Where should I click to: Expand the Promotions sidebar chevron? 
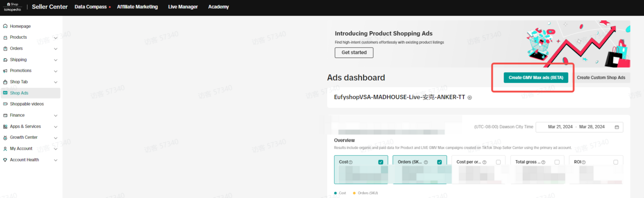coord(56,71)
